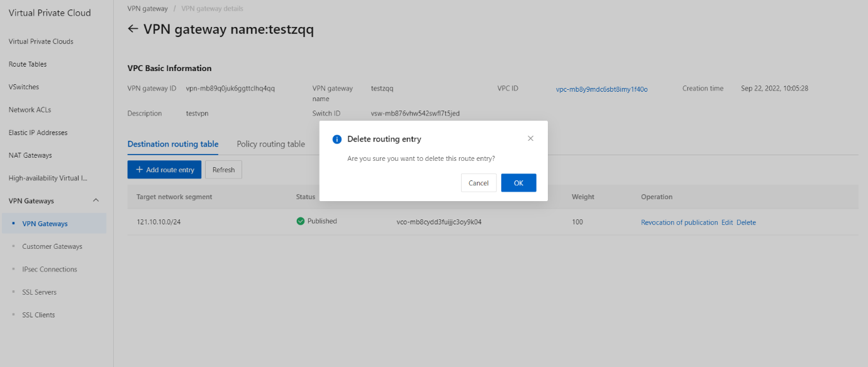
Task: Click the creation time Sep 22, 2022, 10:05:28
Action: coord(774,89)
